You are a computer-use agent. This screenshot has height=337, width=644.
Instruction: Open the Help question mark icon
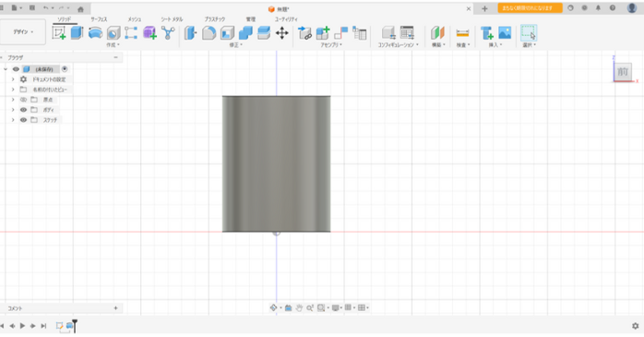pos(613,7)
